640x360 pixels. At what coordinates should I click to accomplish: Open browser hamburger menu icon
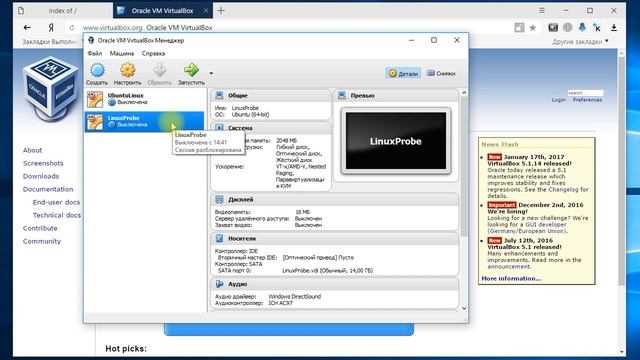pyautogui.click(x=542, y=11)
